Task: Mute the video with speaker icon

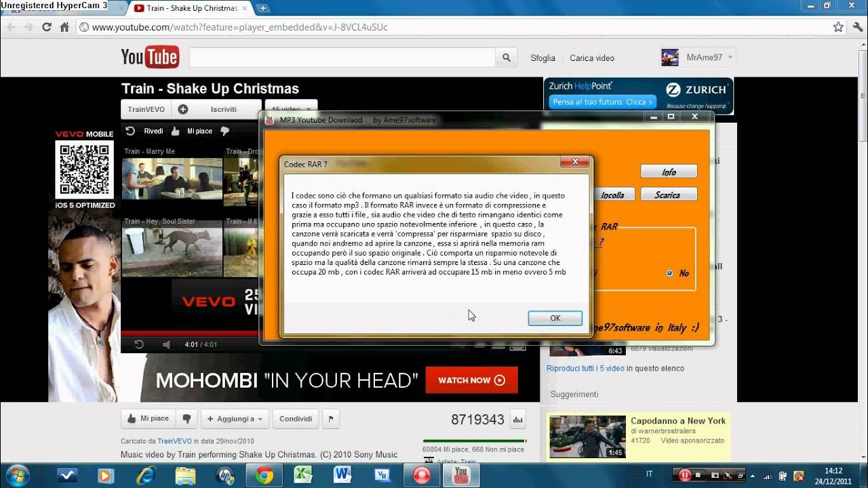Action: tap(167, 344)
